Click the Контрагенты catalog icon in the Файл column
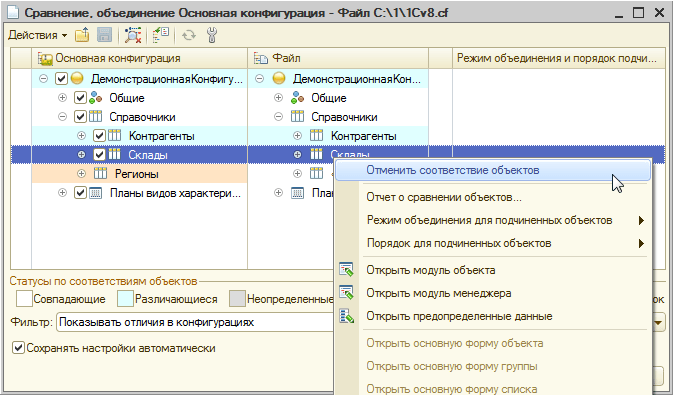 tap(316, 136)
